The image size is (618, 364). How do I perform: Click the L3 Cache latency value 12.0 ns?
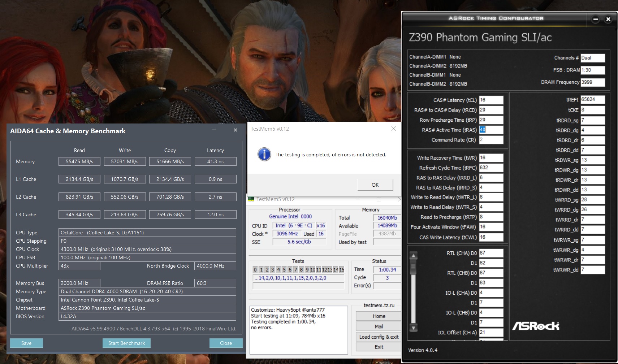pos(215,214)
